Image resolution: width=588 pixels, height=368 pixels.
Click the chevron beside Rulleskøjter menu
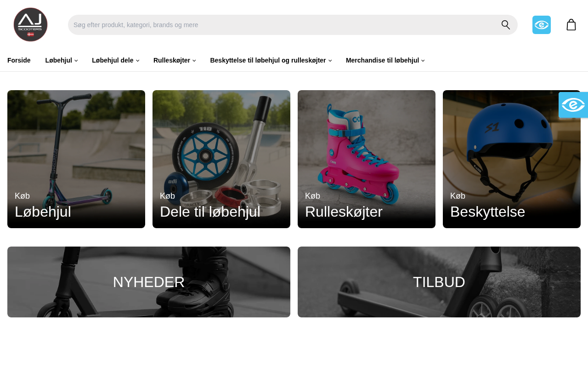(194, 61)
